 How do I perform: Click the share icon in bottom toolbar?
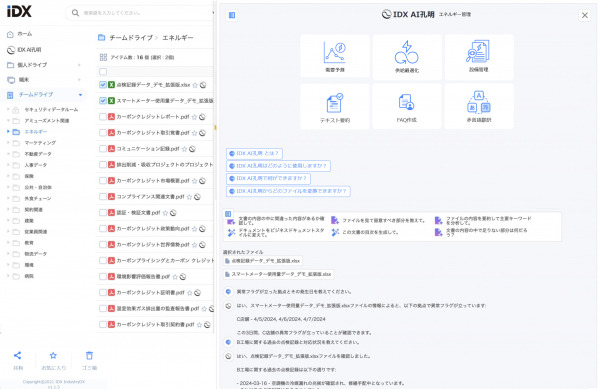pyautogui.click(x=18, y=355)
